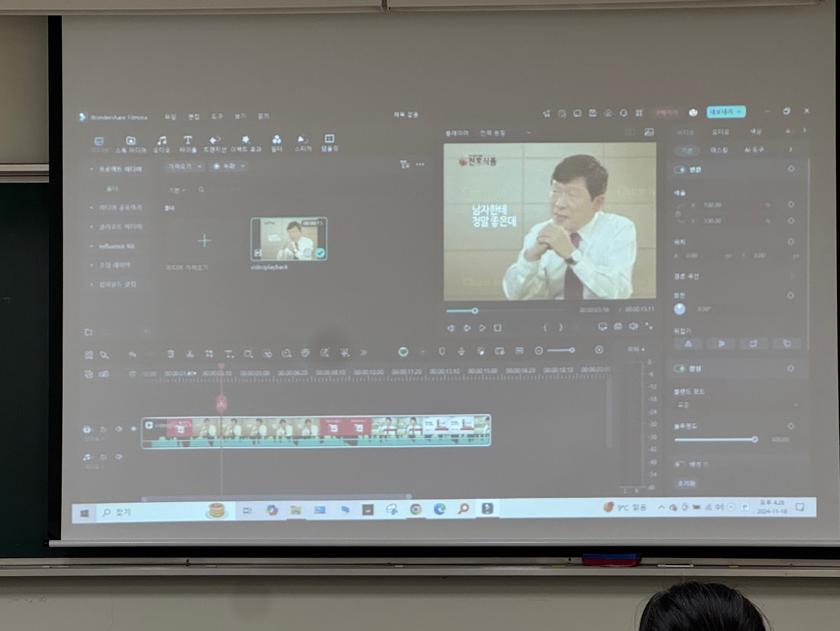Expand the Blend Mode (블렌드 모드) dropdown

[735, 405]
